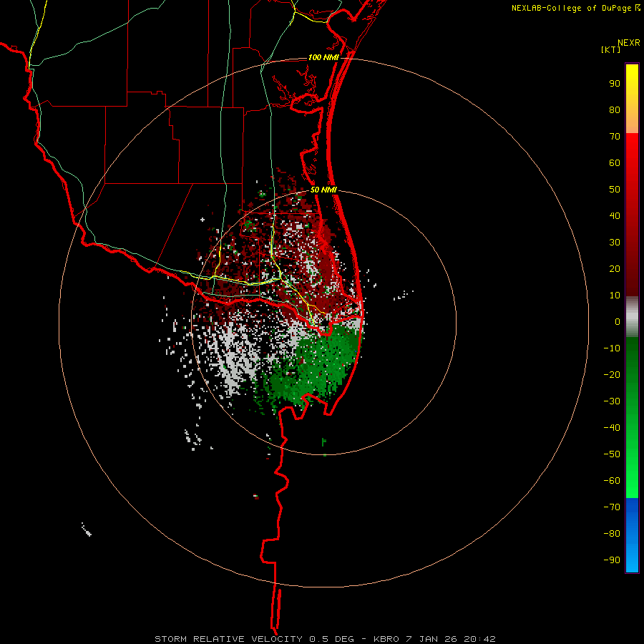Click the NEXR label above the color scale

[x=629, y=43]
